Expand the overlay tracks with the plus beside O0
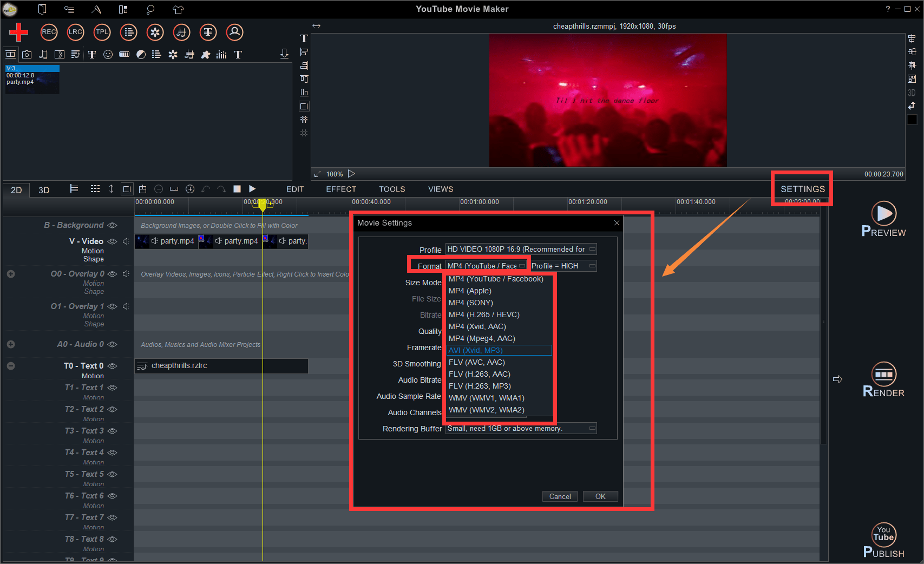Viewport: 924px width, 564px height. click(11, 274)
